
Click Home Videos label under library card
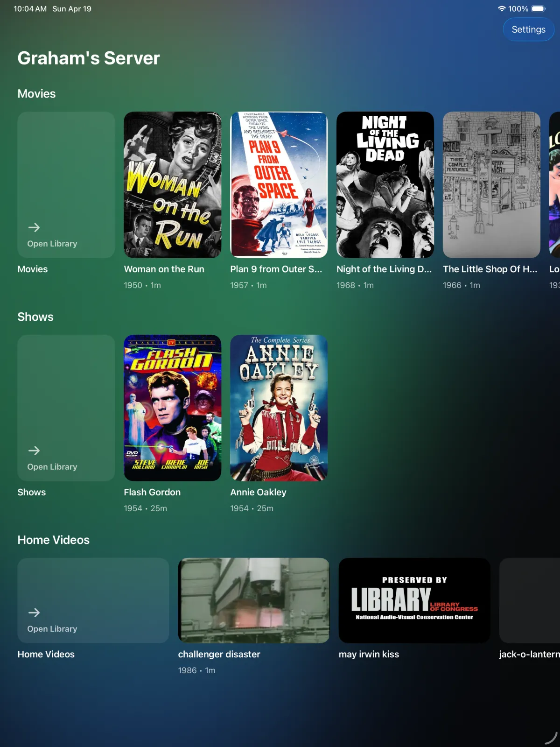point(46,655)
